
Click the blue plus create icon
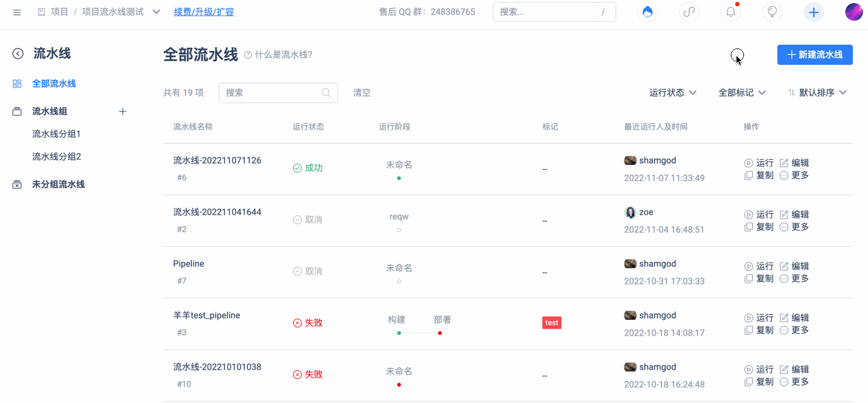pos(814,12)
